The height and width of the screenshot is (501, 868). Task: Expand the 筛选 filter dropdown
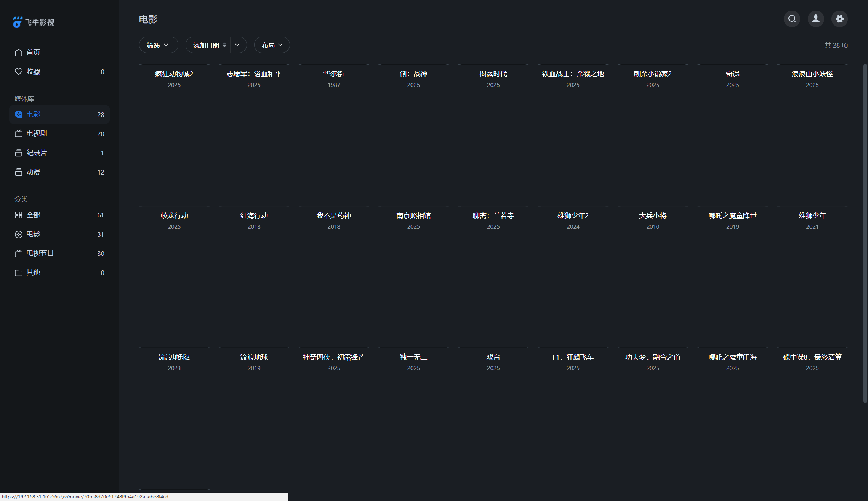coord(158,45)
